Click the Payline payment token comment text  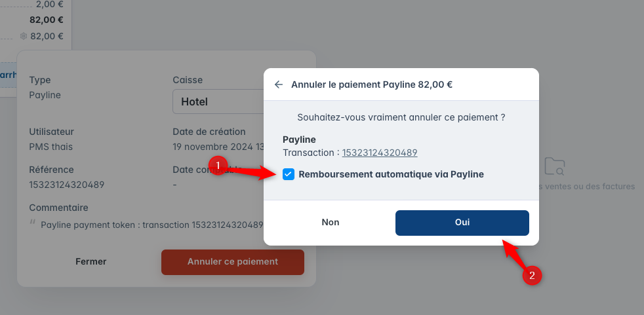(x=151, y=225)
